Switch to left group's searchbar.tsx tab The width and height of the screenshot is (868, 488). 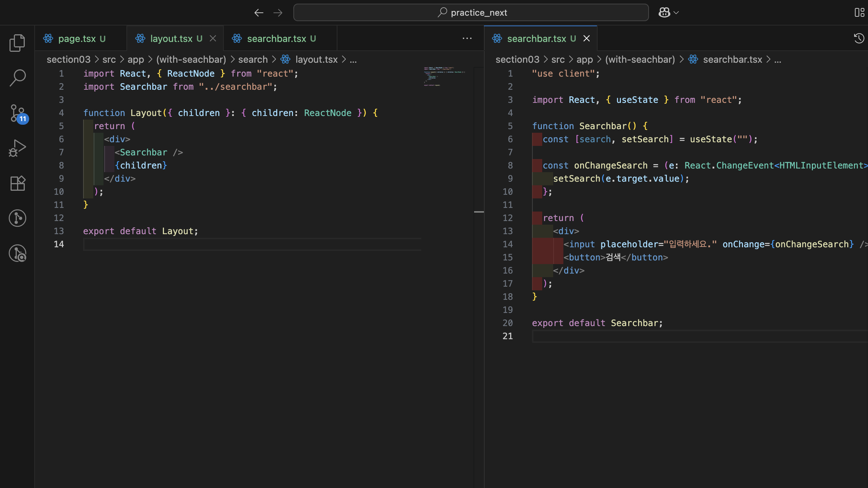276,39
